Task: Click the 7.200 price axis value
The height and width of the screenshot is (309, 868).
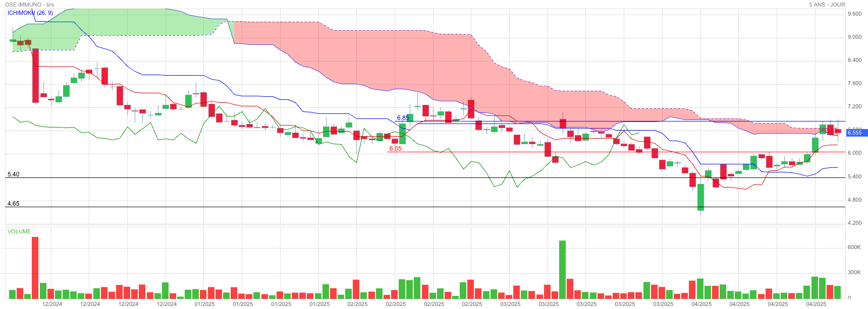Action: 855,107
